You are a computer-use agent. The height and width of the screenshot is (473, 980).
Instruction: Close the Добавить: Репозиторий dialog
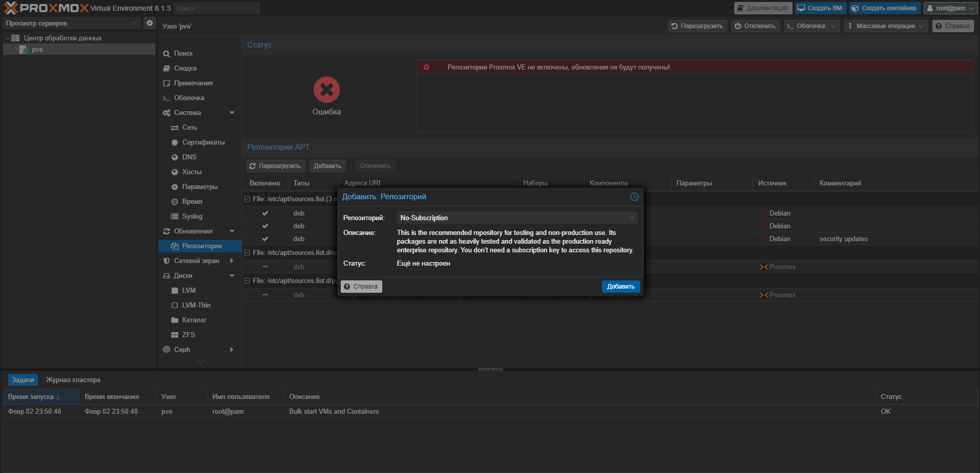[634, 197]
